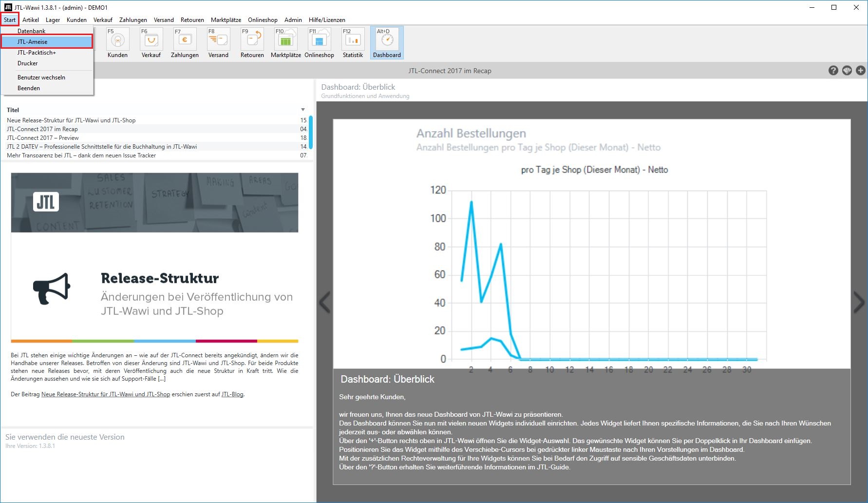
Task: Choose Benutzer wechseln menu entry
Action: 47,77
